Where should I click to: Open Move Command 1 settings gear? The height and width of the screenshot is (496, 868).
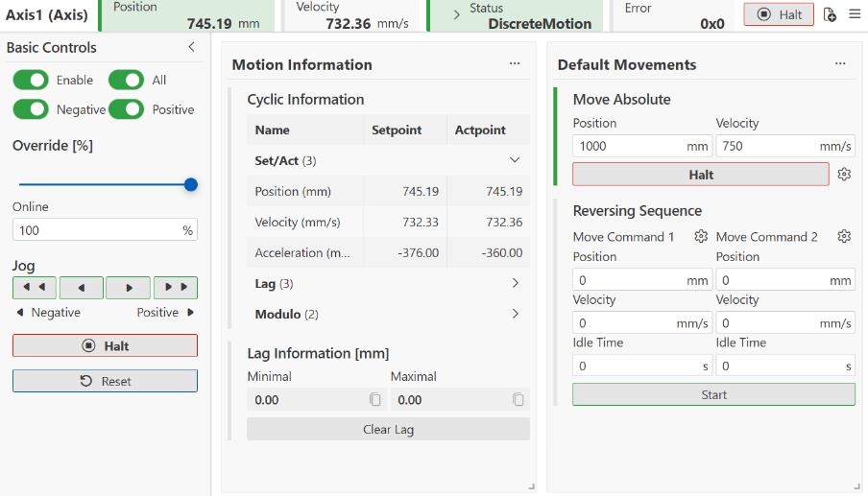click(x=701, y=236)
